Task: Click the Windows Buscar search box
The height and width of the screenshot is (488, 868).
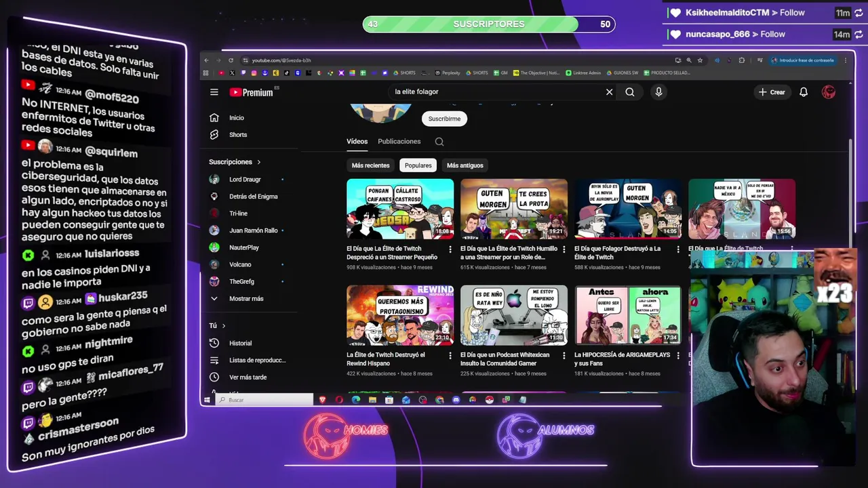Action: pyautogui.click(x=265, y=400)
